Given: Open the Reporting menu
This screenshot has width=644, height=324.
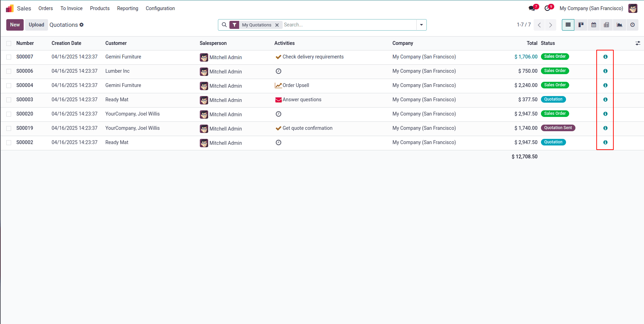Looking at the screenshot, I should pyautogui.click(x=127, y=8).
